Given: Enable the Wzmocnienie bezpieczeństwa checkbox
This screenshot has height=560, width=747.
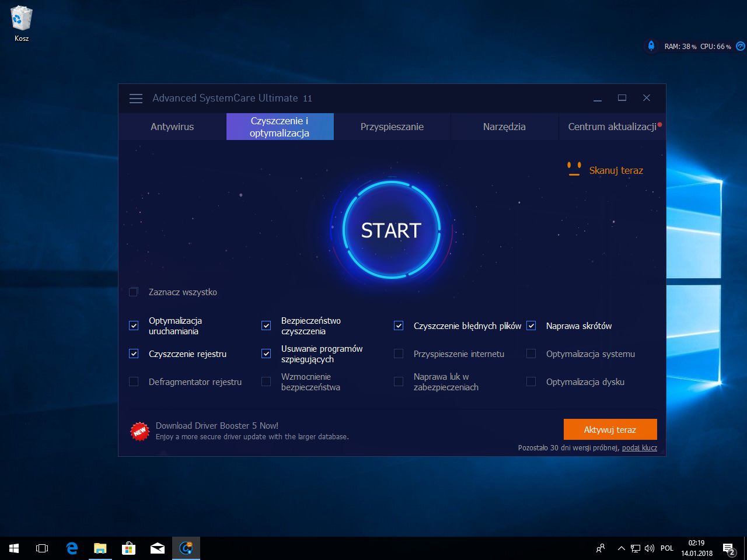Looking at the screenshot, I should click(266, 381).
